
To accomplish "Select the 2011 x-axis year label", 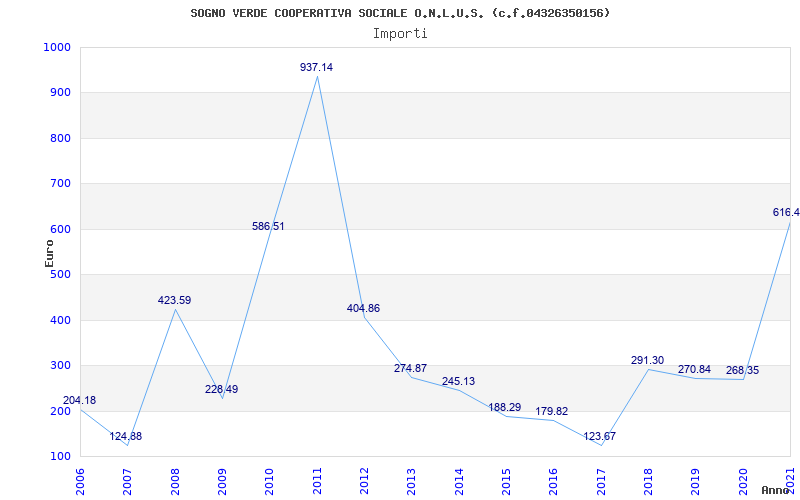I will pos(317,481).
